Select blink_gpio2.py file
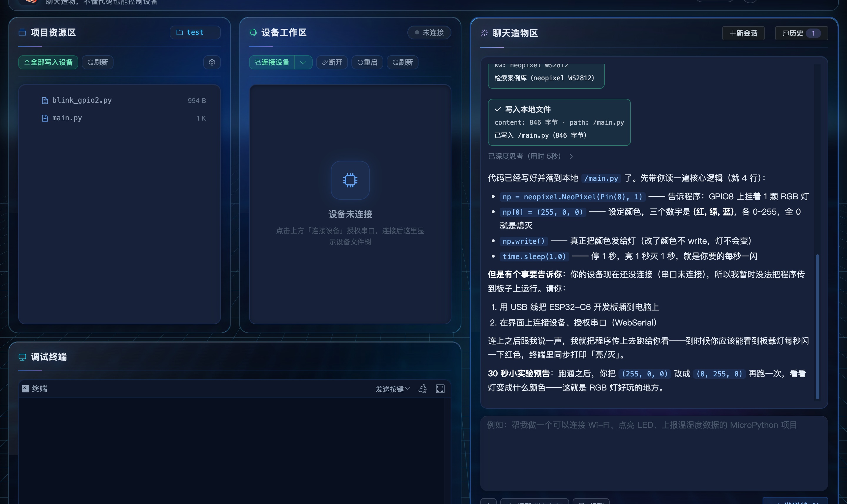This screenshot has height=504, width=847. tap(119, 100)
